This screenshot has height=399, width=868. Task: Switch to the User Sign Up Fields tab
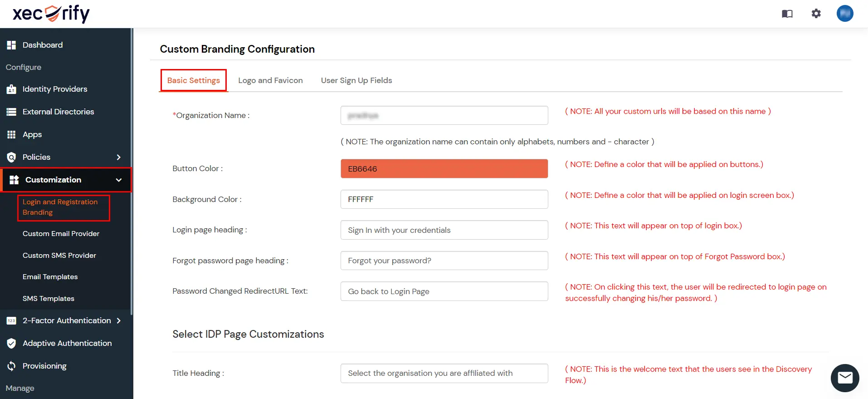(356, 80)
